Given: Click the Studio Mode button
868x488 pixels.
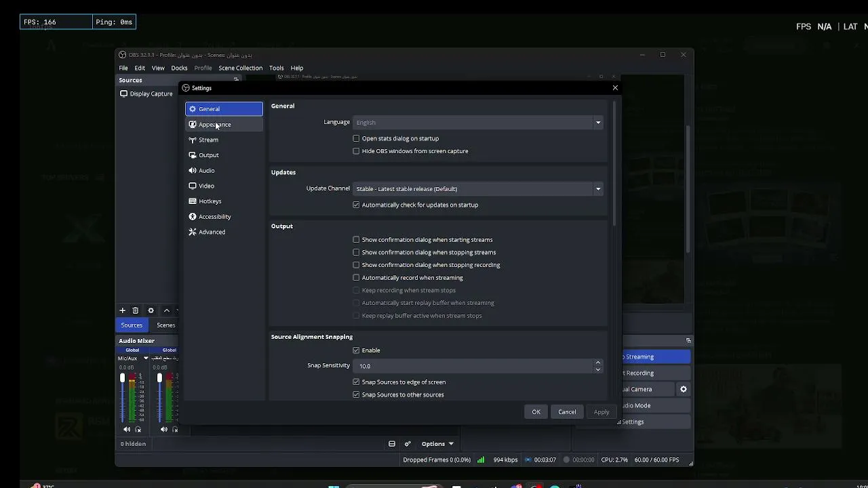Looking at the screenshot, I should click(656, 406).
